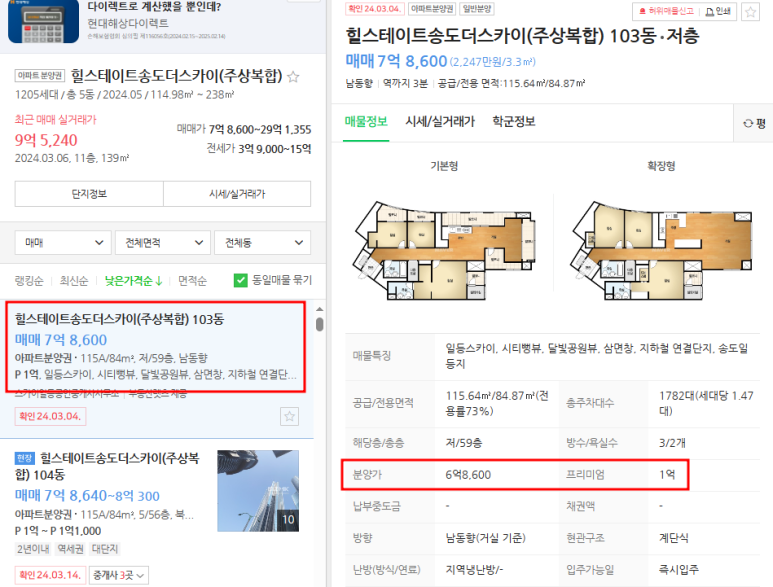
Task: Open 현대해상다이렉트 ad banner image
Action: tap(43, 21)
